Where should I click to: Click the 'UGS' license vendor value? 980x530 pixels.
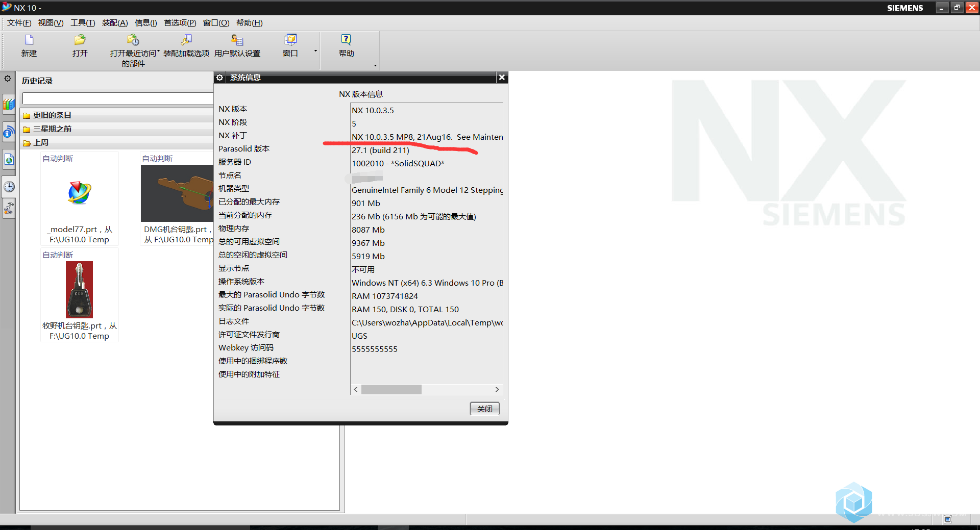pos(359,336)
